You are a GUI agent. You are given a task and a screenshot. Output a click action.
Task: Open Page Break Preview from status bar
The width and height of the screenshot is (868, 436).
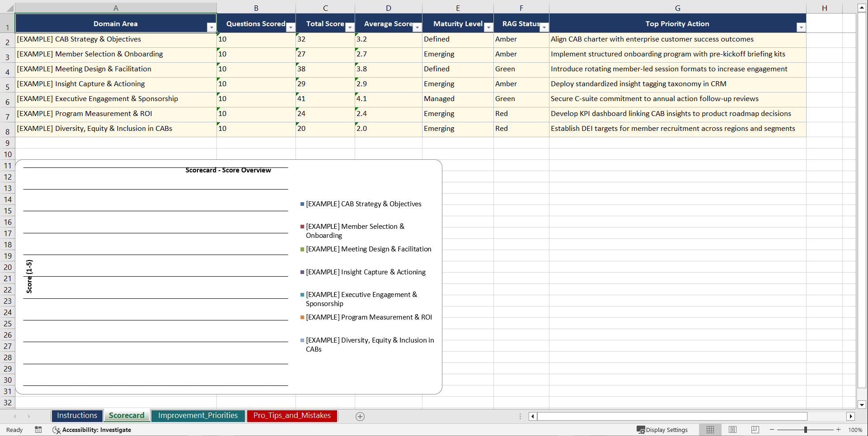coord(755,430)
